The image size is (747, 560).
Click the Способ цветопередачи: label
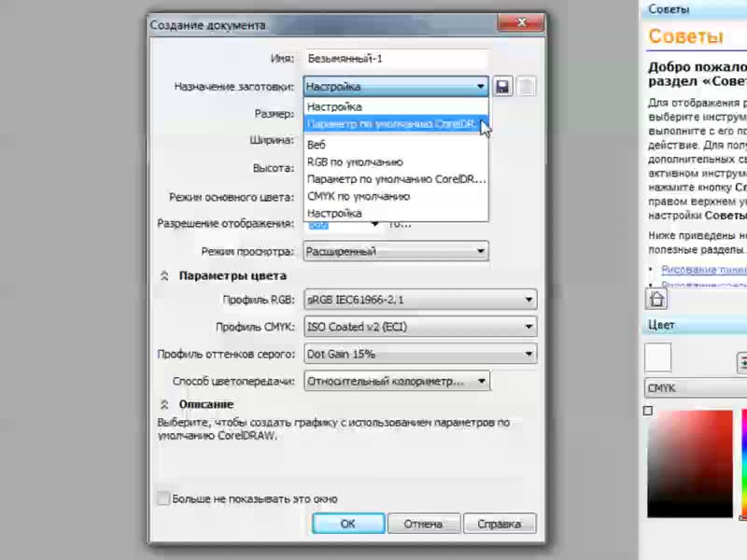(x=234, y=382)
